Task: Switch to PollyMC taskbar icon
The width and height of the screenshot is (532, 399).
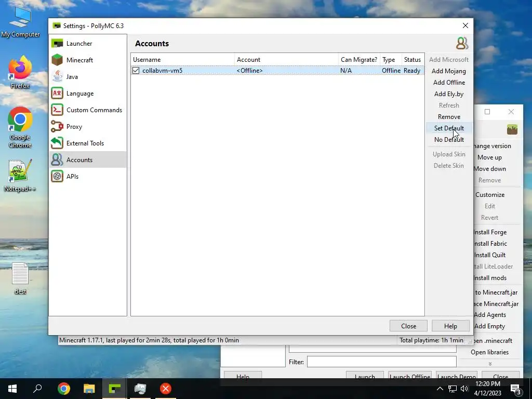Action: tap(115, 389)
